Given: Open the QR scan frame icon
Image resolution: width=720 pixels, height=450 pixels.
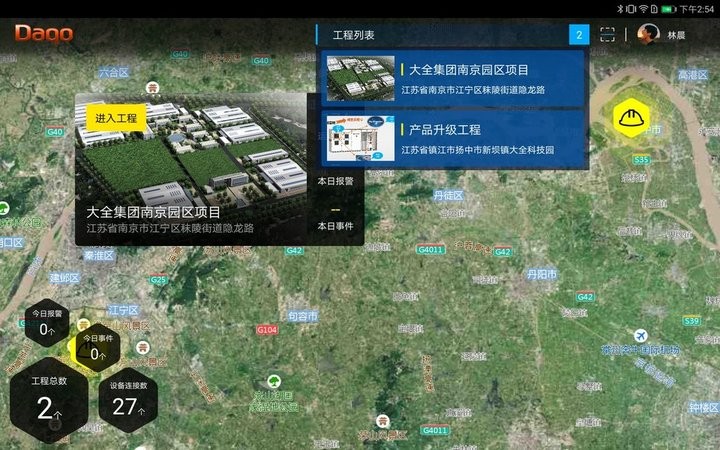Looking at the screenshot, I should click(x=607, y=35).
